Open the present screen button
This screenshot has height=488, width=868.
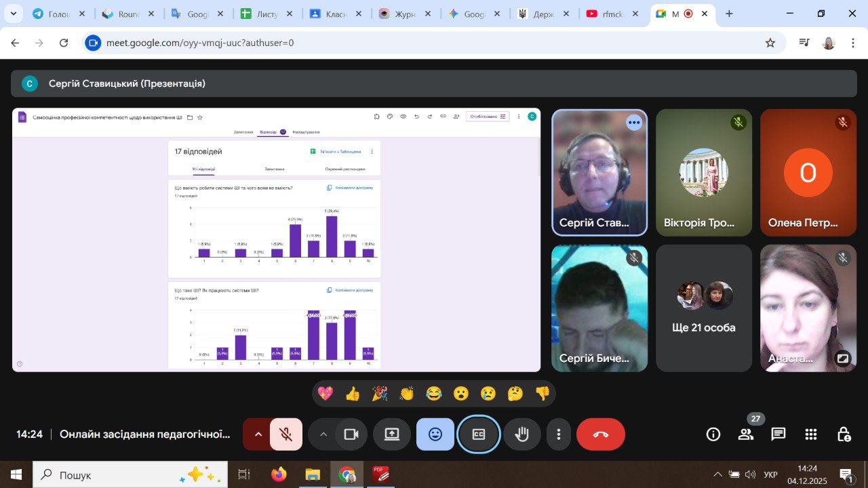392,434
